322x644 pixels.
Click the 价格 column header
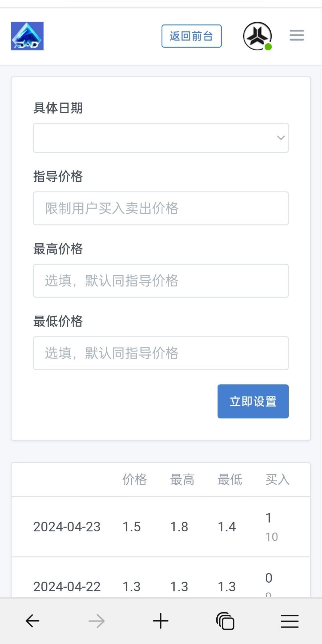[x=135, y=480]
